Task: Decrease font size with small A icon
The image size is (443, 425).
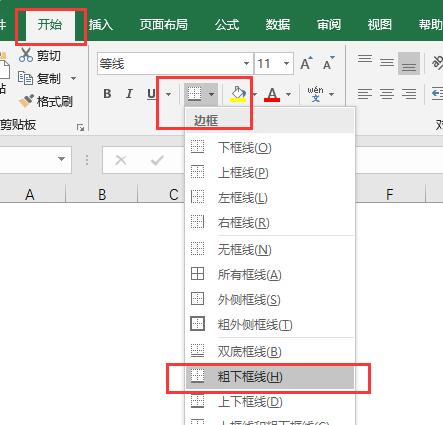Action: point(329,63)
